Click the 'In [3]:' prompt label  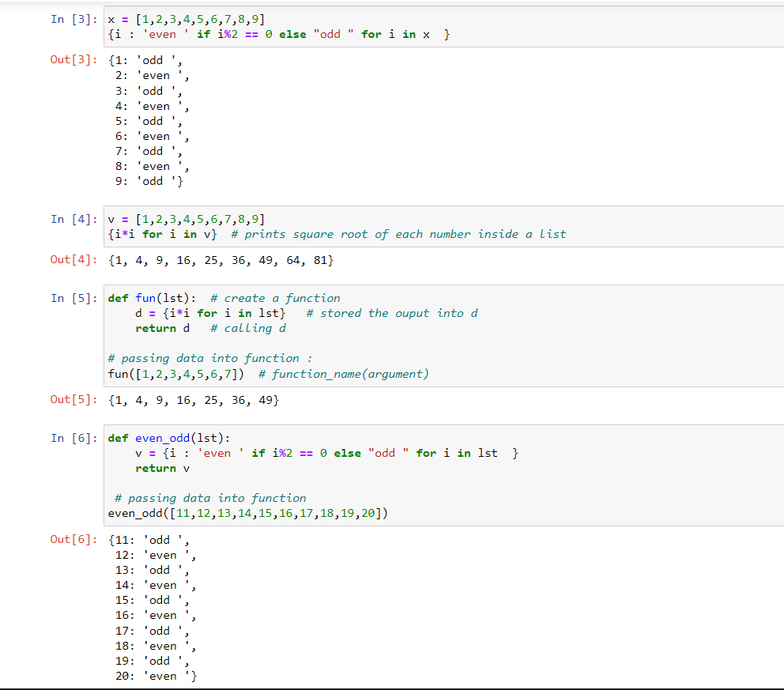pos(74,20)
